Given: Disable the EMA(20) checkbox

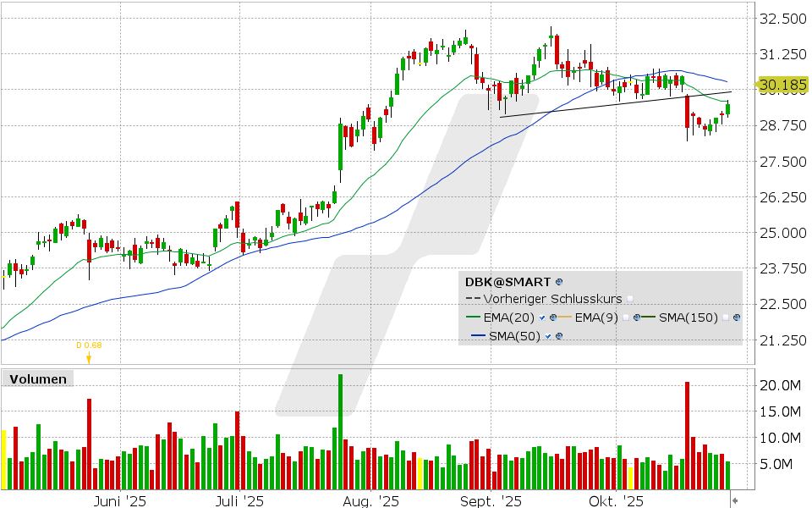Looking at the screenshot, I should coord(541,317).
